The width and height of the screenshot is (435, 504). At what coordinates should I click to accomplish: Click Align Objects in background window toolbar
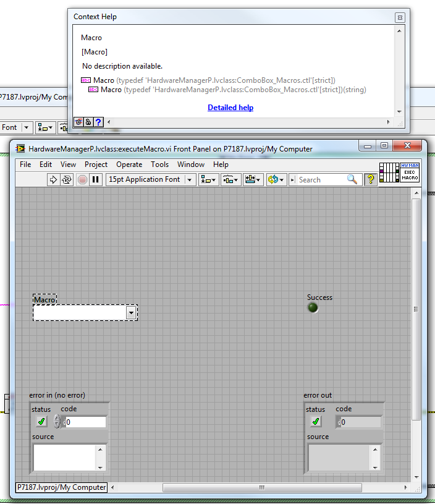(x=45, y=127)
